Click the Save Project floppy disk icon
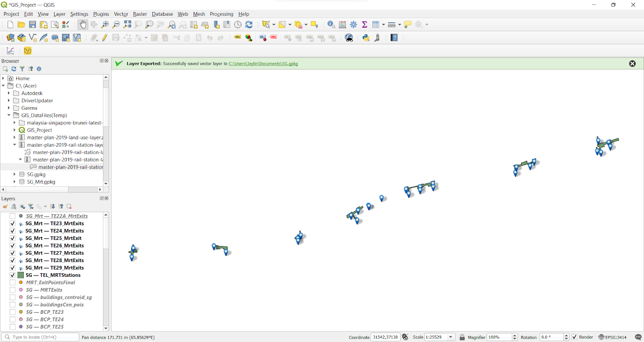This screenshot has height=342, width=644. (x=33, y=25)
